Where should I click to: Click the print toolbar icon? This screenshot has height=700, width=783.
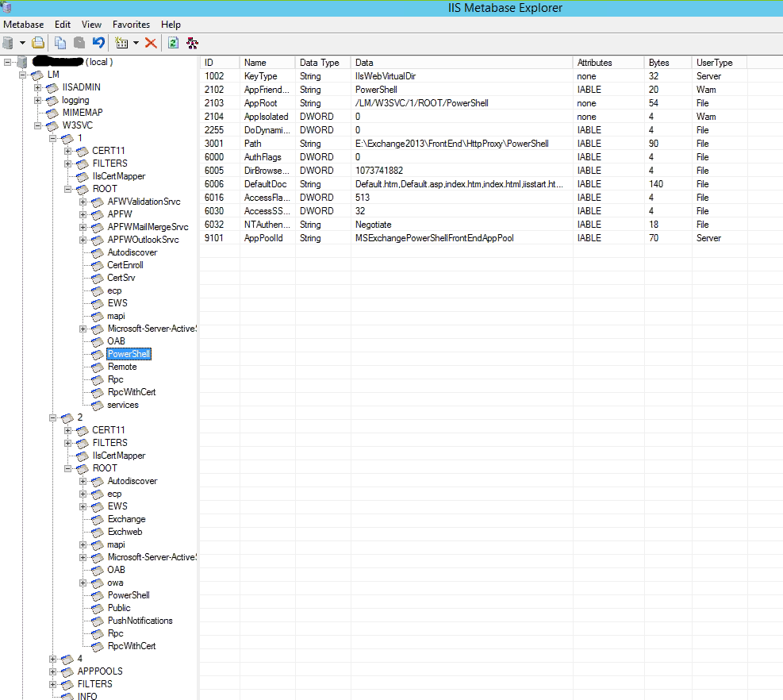click(38, 43)
